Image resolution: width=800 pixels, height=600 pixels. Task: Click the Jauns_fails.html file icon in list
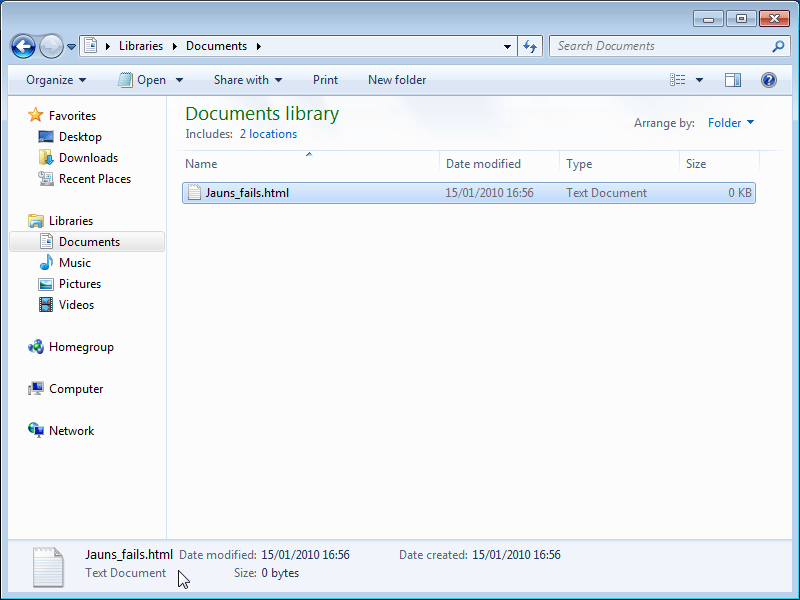[x=194, y=192]
